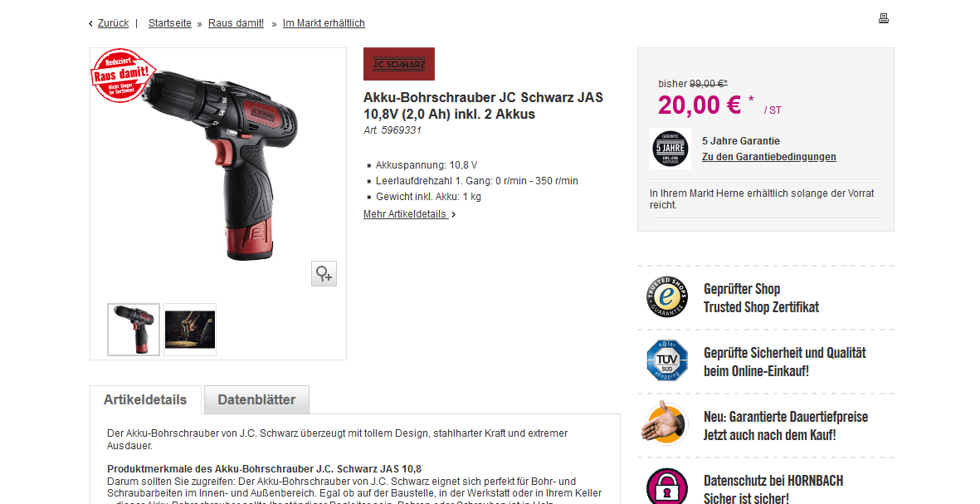
Task: Open Im Markt erhältlich breadcrumb
Action: 324,23
